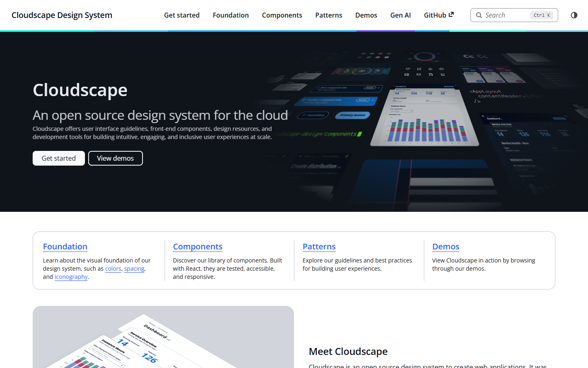Click the GitHub external link icon
Viewport: 588px width, 368px height.
tap(451, 14)
